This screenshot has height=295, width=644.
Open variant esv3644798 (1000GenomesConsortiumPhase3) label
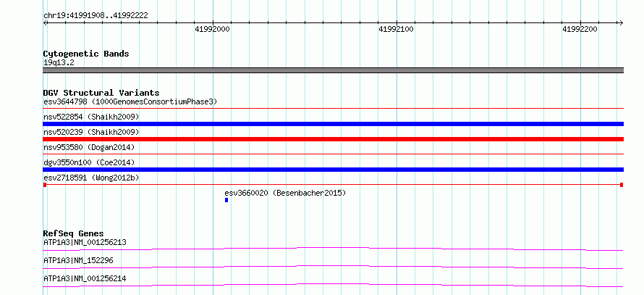tap(130, 101)
